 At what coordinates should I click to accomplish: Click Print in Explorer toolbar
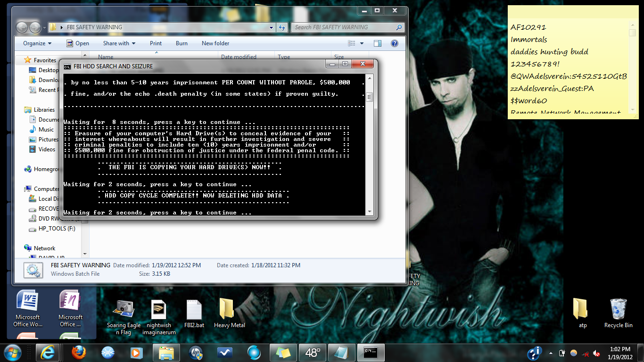(x=156, y=43)
